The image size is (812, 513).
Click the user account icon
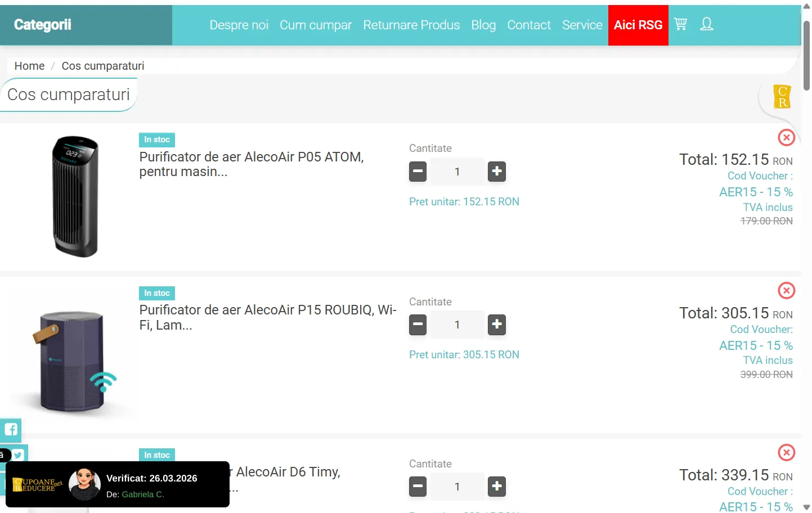coord(707,24)
